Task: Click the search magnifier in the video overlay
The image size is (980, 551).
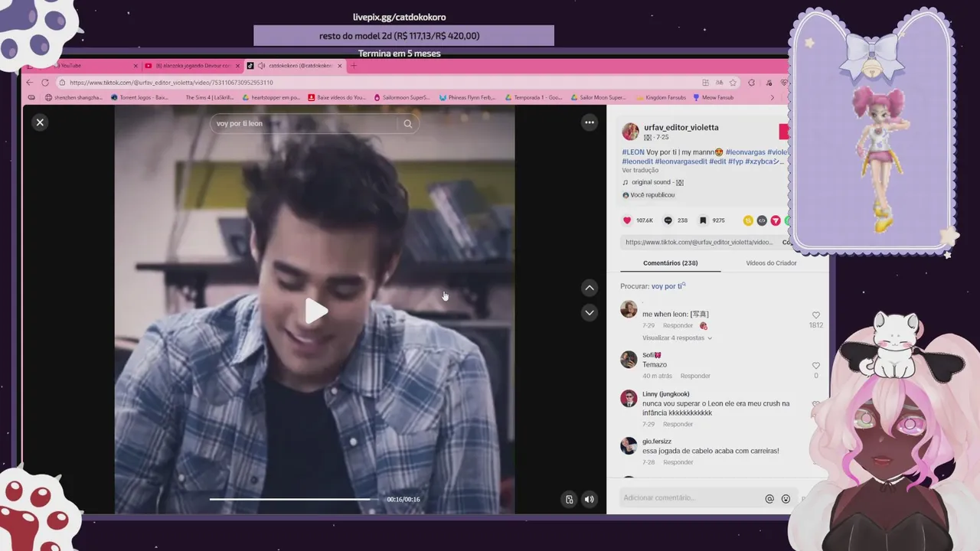Action: click(x=407, y=123)
